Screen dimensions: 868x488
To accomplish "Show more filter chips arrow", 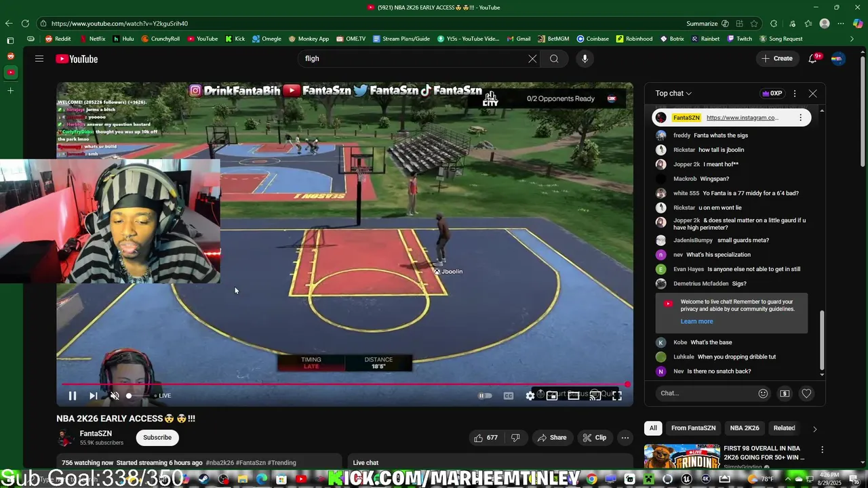I will point(814,428).
